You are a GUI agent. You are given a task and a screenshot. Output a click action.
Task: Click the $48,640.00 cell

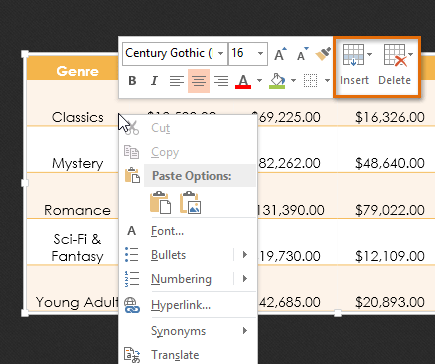click(x=390, y=163)
